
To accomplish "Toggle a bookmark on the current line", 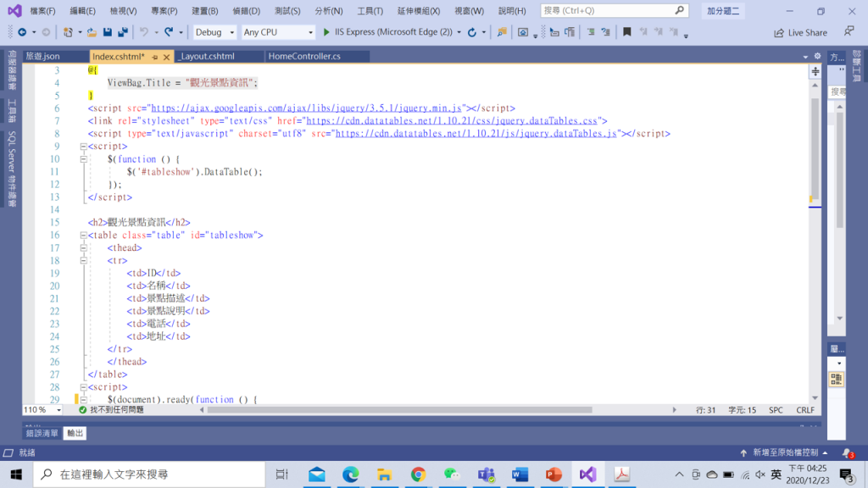I will coord(626,33).
